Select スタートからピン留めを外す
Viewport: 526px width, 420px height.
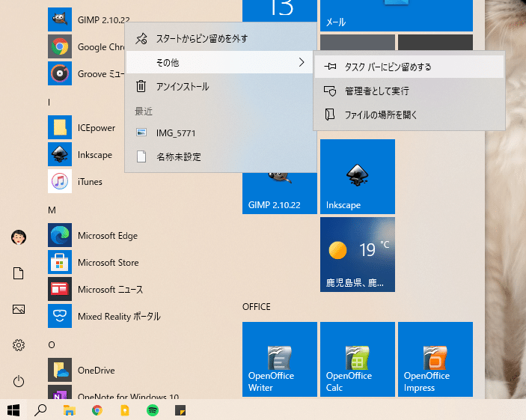pos(221,39)
